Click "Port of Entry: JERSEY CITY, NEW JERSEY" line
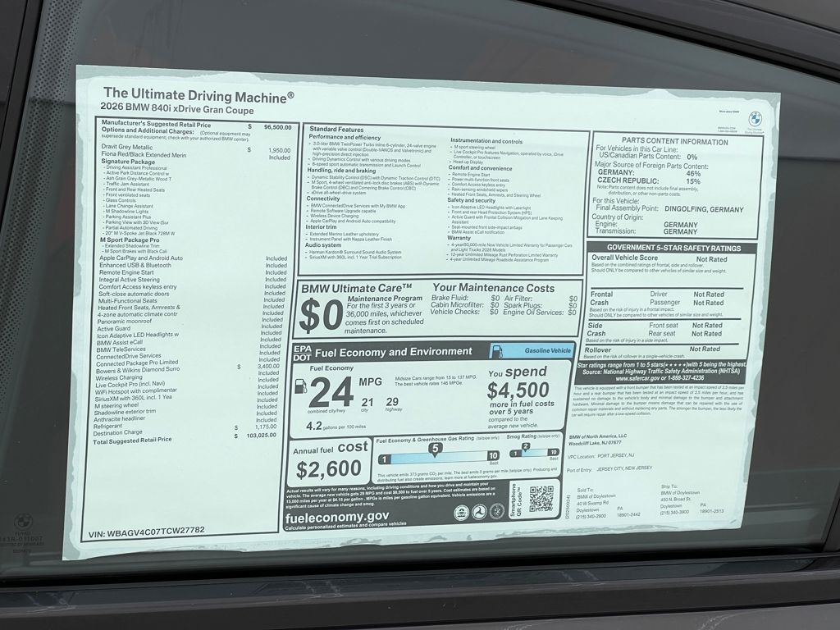 click(x=609, y=468)
